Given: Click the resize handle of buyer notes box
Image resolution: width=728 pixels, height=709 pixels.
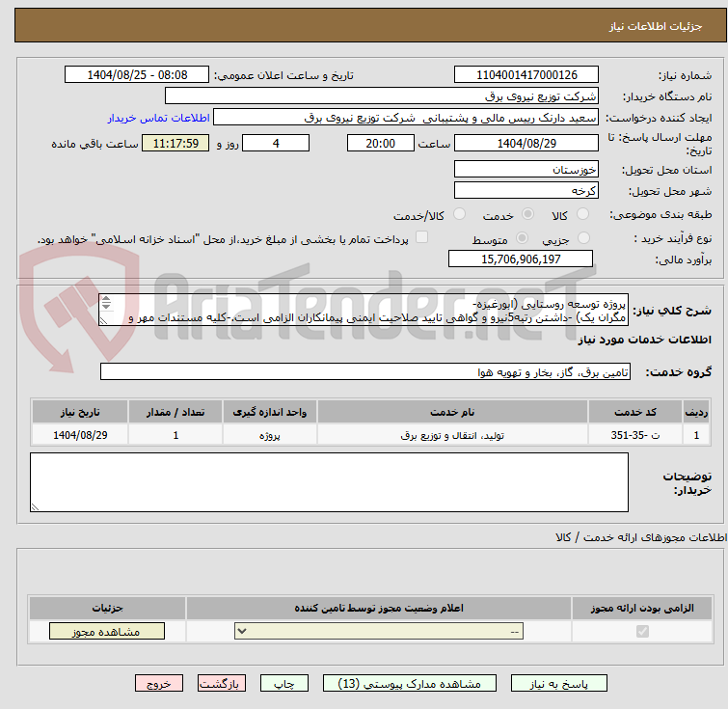Looking at the screenshot, I should (35, 507).
